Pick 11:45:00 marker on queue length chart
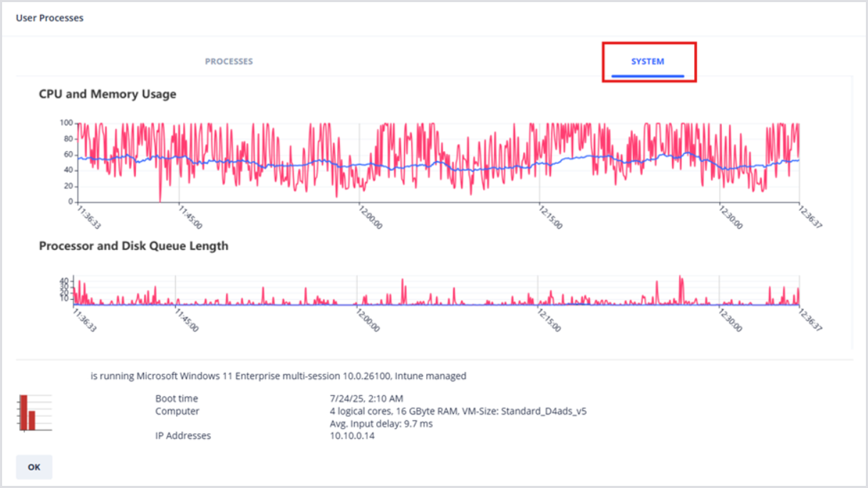The height and width of the screenshot is (488, 868). 187,320
